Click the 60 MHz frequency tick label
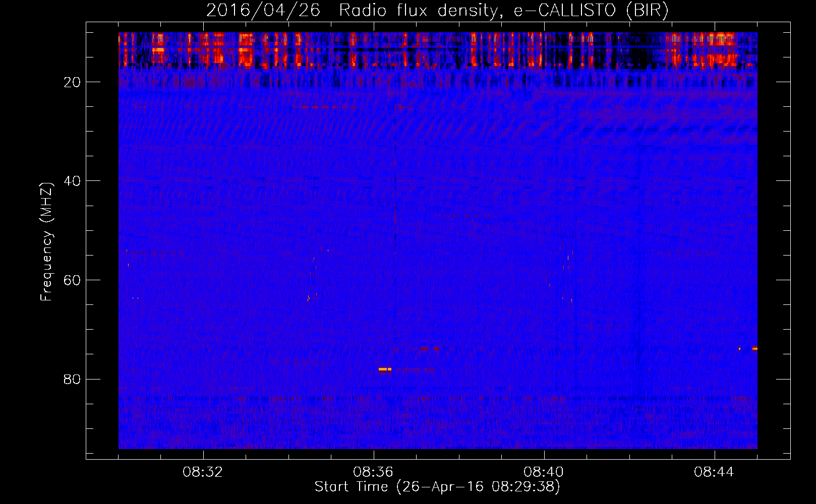This screenshot has height=504, width=816. click(x=73, y=280)
